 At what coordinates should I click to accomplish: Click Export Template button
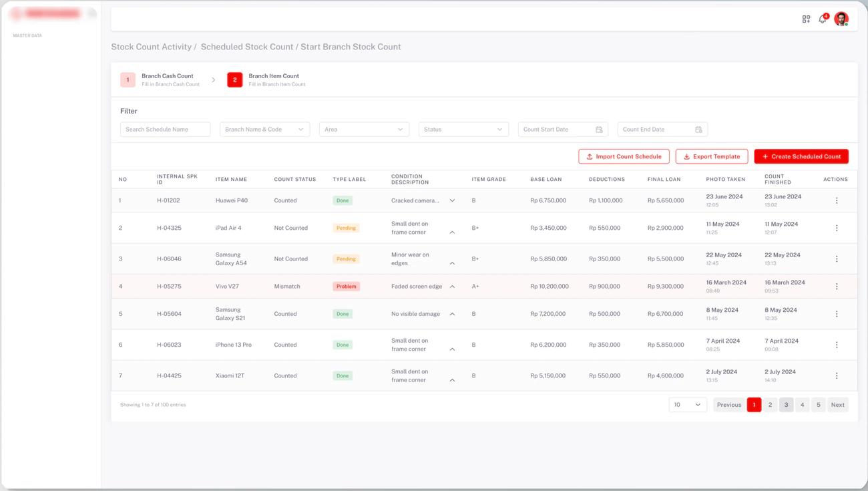pos(712,156)
